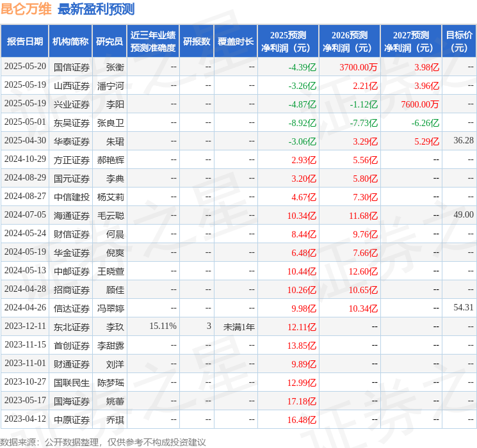The height and width of the screenshot is (448, 477).
Task: Select 山西证券 institution cell
Action: (x=72, y=86)
